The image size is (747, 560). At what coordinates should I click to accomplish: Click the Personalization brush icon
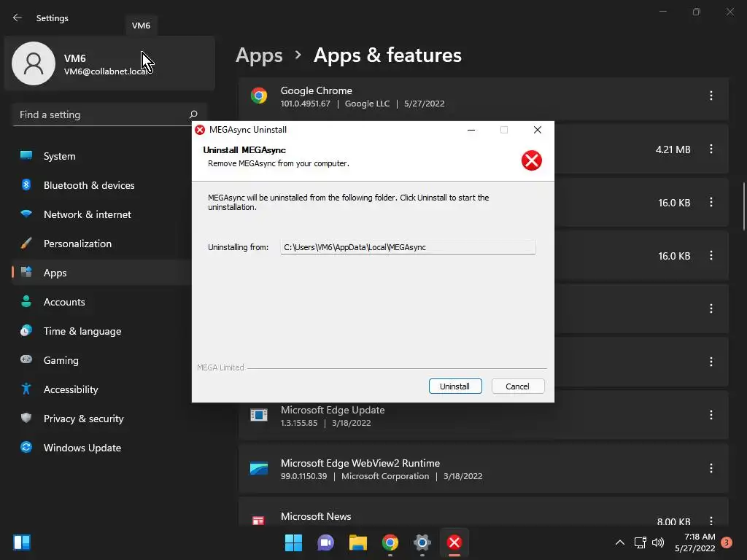pyautogui.click(x=26, y=244)
